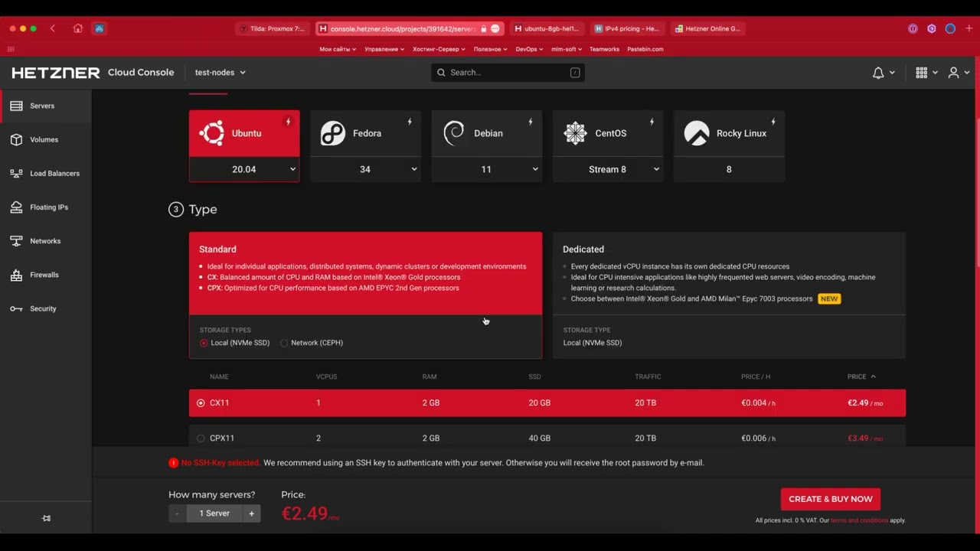
Task: Click the €0.004 hourly price of CX11
Action: pyautogui.click(x=758, y=403)
